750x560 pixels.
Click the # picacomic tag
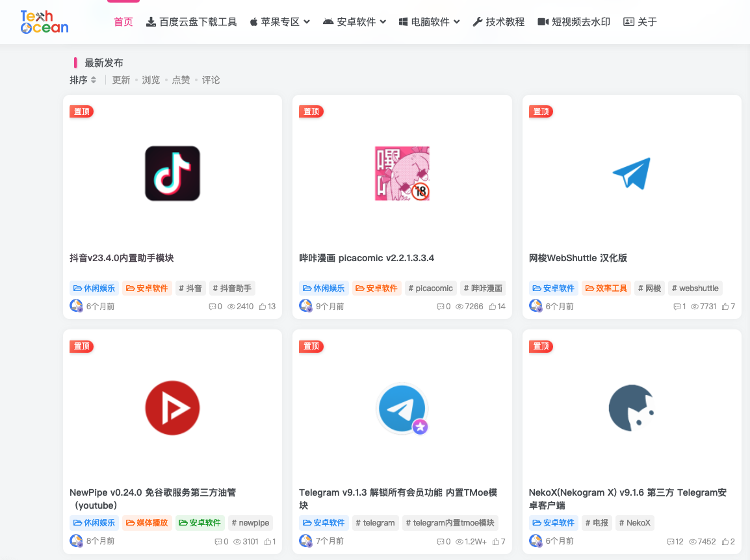point(430,288)
